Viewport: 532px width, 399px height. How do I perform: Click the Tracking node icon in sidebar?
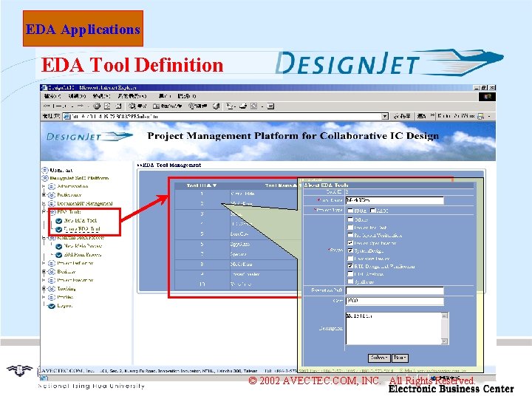click(x=52, y=289)
